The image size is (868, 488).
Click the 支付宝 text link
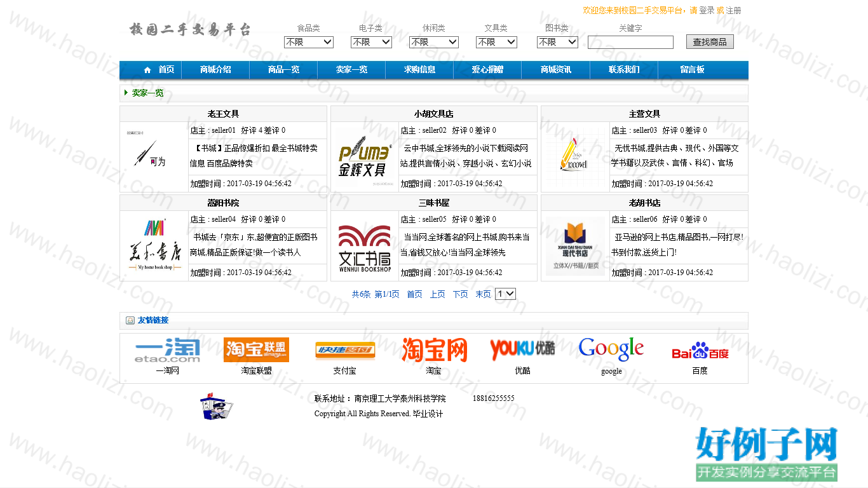[345, 370]
